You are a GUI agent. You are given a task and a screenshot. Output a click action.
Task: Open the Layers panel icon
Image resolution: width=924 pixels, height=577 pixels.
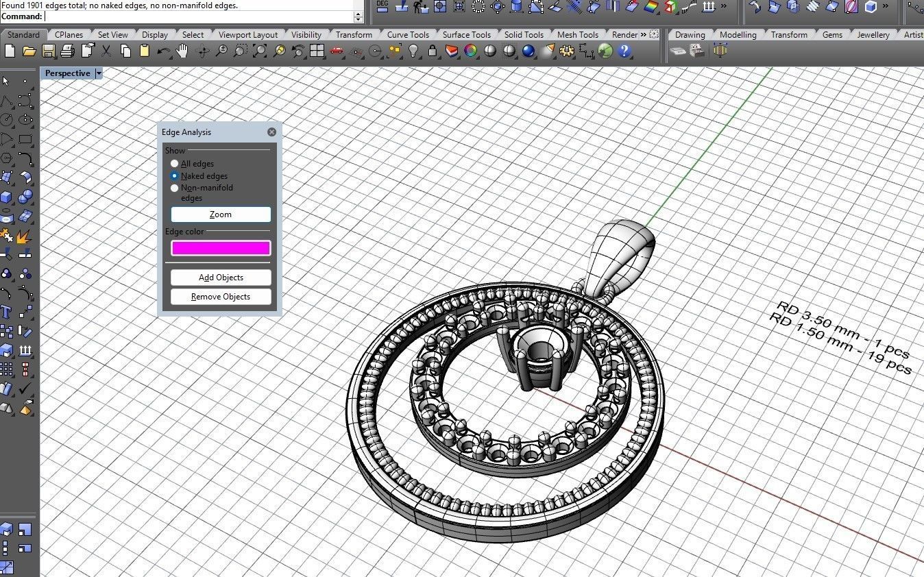tap(451, 51)
